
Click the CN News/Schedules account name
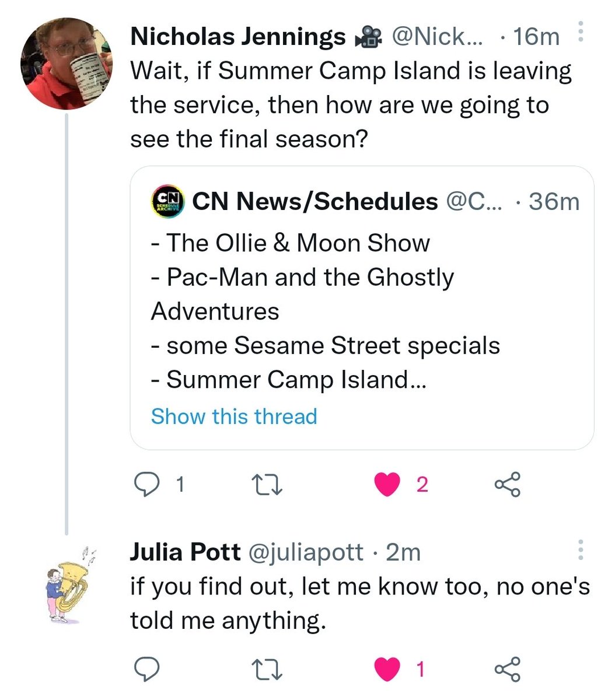pyautogui.click(x=315, y=202)
